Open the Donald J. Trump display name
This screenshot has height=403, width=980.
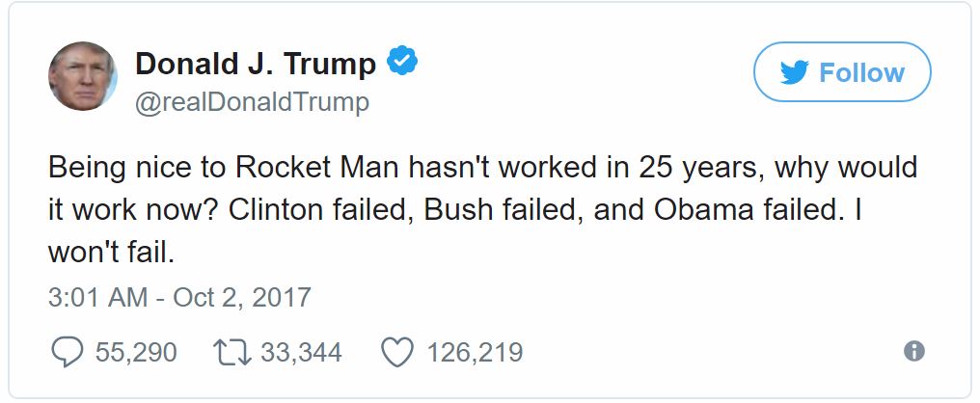click(255, 64)
